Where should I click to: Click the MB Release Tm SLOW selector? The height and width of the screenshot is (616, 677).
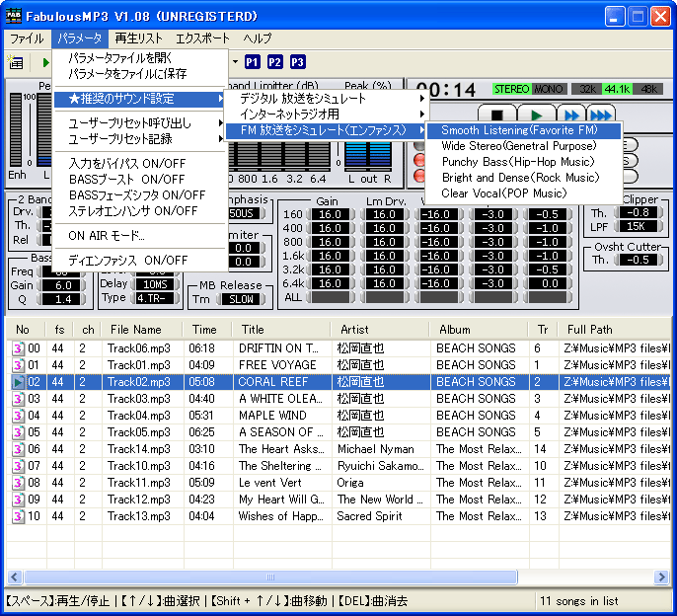tap(241, 299)
